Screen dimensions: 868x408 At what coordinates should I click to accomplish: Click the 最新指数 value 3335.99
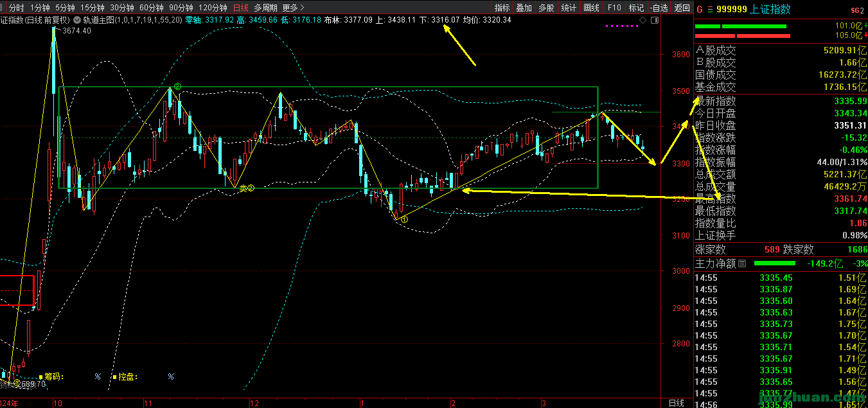tap(850, 101)
